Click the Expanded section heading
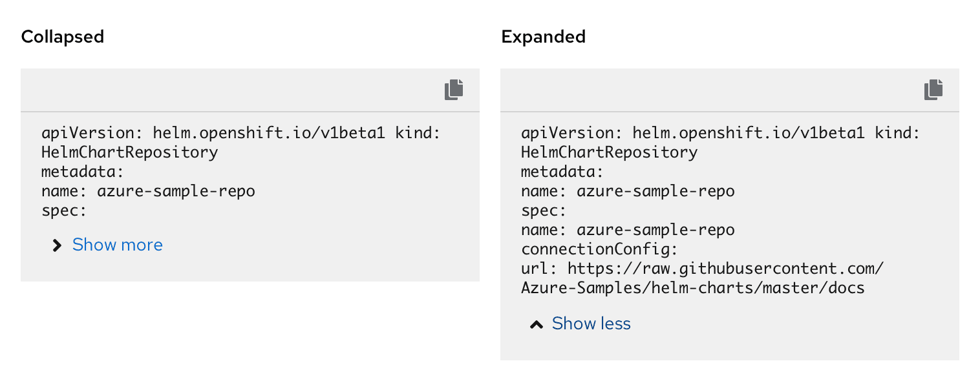Image resolution: width=980 pixels, height=381 pixels. pos(543,37)
